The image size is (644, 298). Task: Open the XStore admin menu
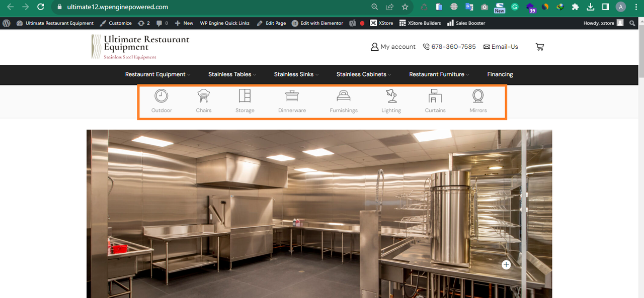(x=382, y=23)
